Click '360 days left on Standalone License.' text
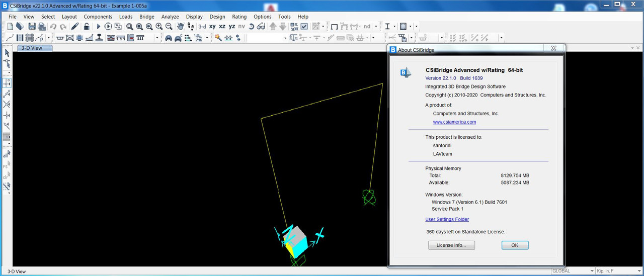644x276 pixels. 465,232
